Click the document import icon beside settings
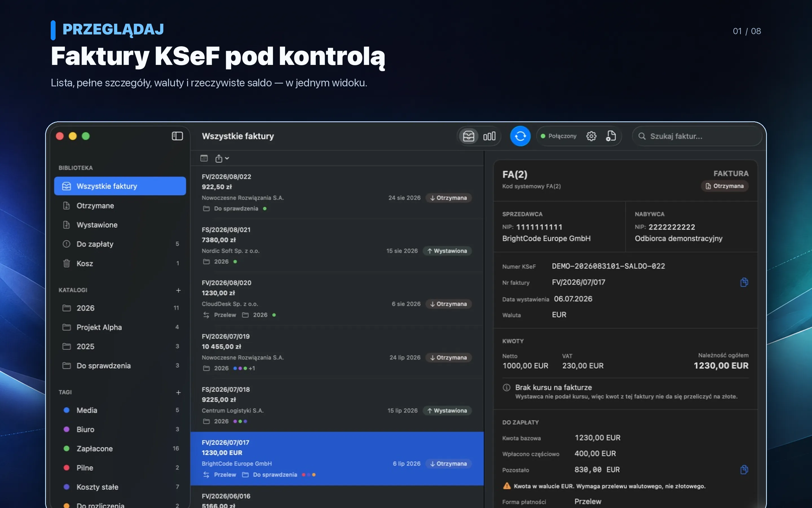 611,136
